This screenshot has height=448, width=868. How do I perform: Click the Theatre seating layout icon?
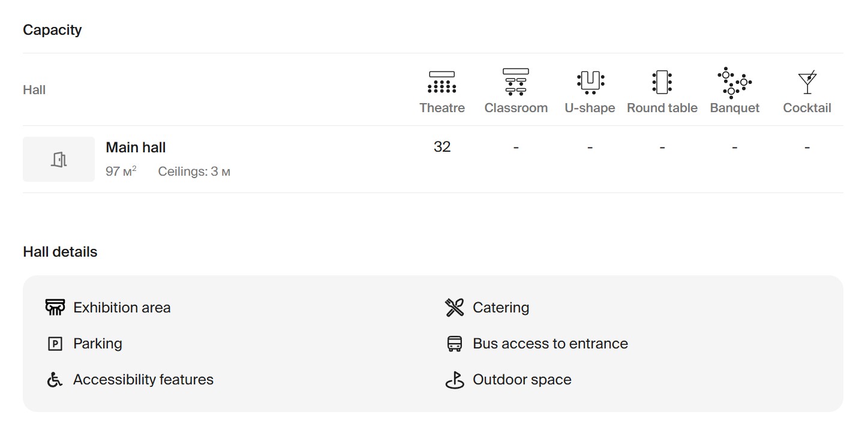click(441, 82)
